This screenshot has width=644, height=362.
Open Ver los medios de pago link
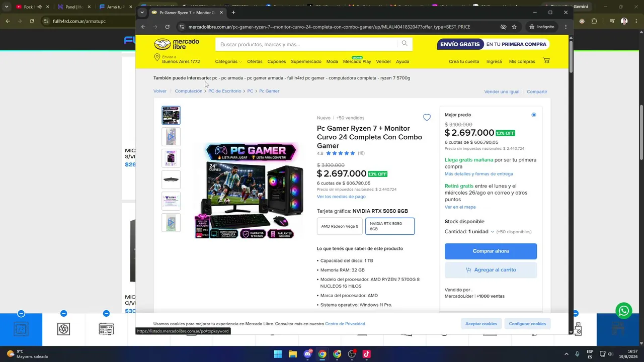(x=341, y=197)
